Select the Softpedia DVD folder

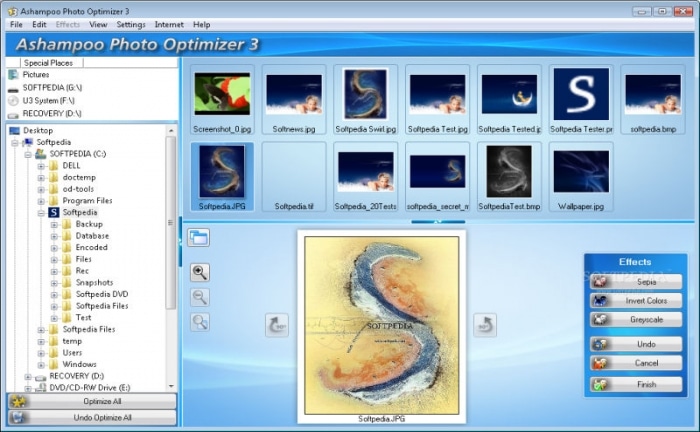point(102,294)
